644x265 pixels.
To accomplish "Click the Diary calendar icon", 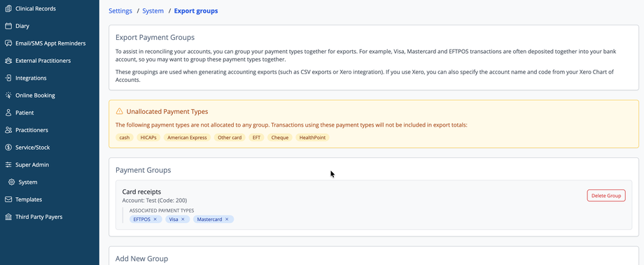I will pos(8,26).
